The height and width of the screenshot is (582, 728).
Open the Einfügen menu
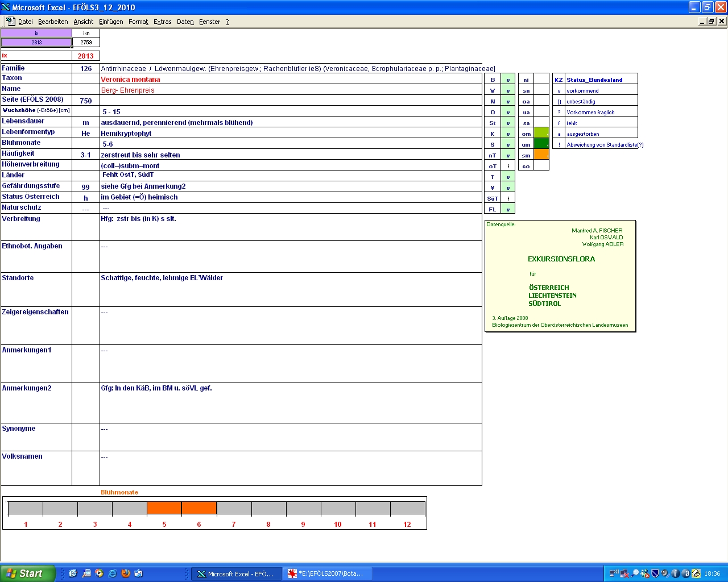tap(111, 22)
